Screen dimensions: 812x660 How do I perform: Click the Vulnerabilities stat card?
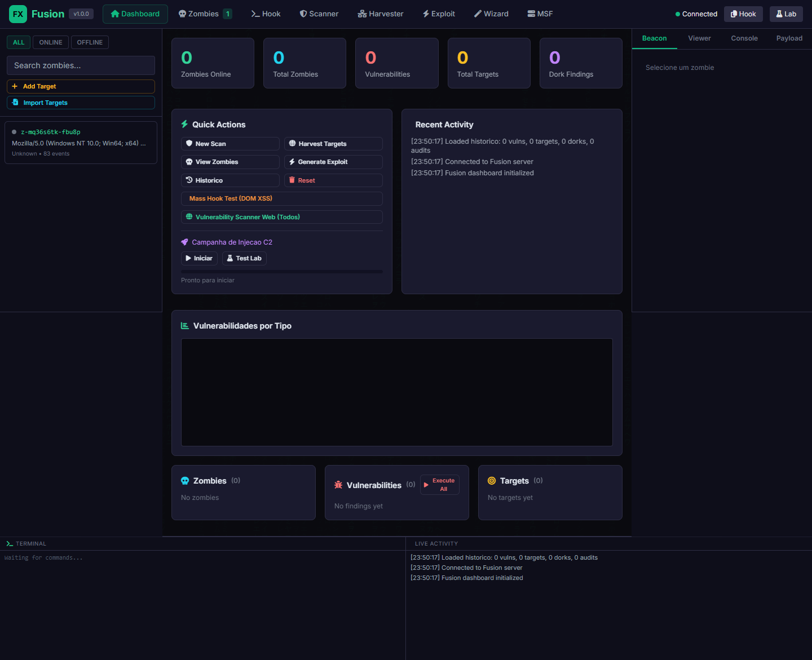pos(397,63)
